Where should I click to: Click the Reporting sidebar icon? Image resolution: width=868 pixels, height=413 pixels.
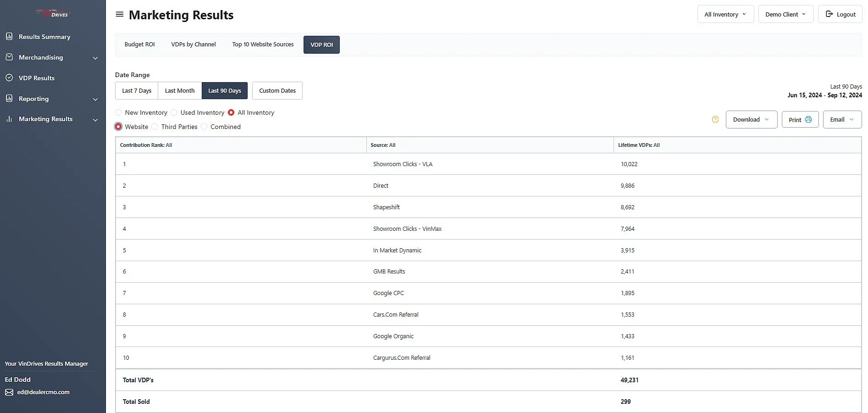click(9, 98)
